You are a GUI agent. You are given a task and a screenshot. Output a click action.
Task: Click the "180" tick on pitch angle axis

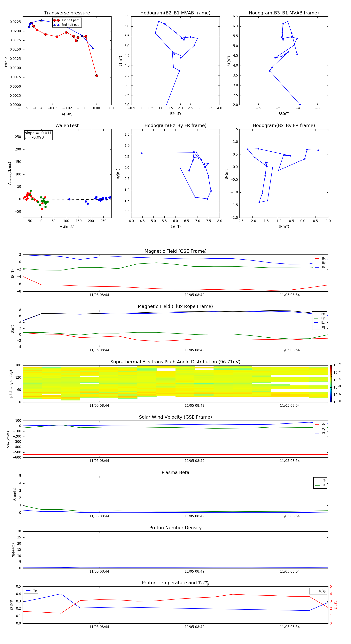tap(18, 365)
